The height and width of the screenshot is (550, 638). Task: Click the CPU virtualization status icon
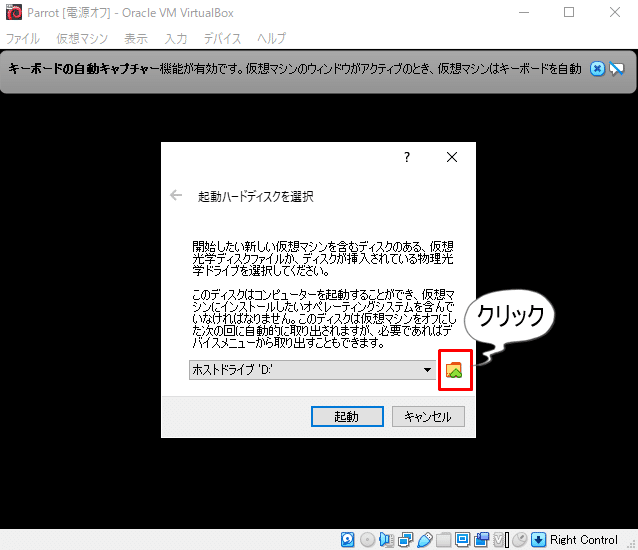(501, 540)
